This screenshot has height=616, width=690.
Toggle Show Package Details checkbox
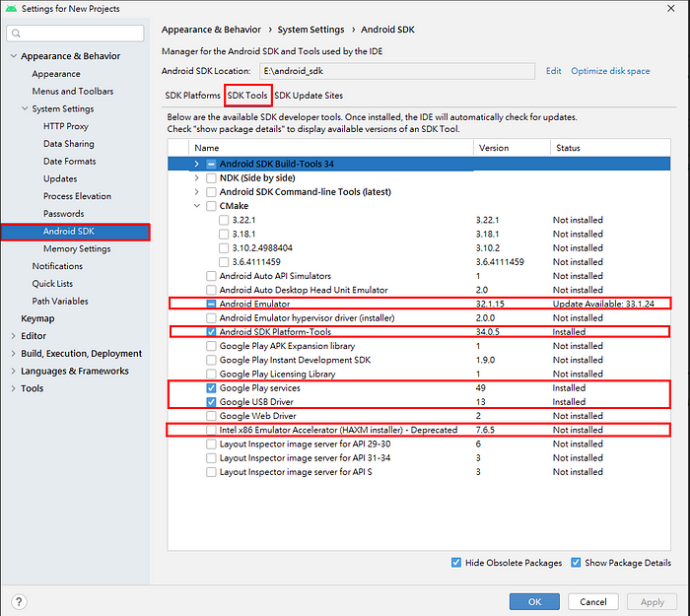pos(576,563)
